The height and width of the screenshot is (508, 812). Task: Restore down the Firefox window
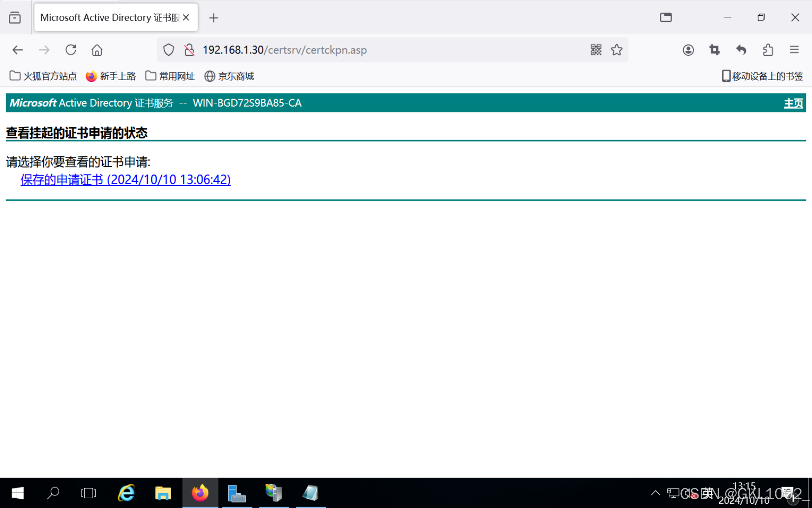761,17
